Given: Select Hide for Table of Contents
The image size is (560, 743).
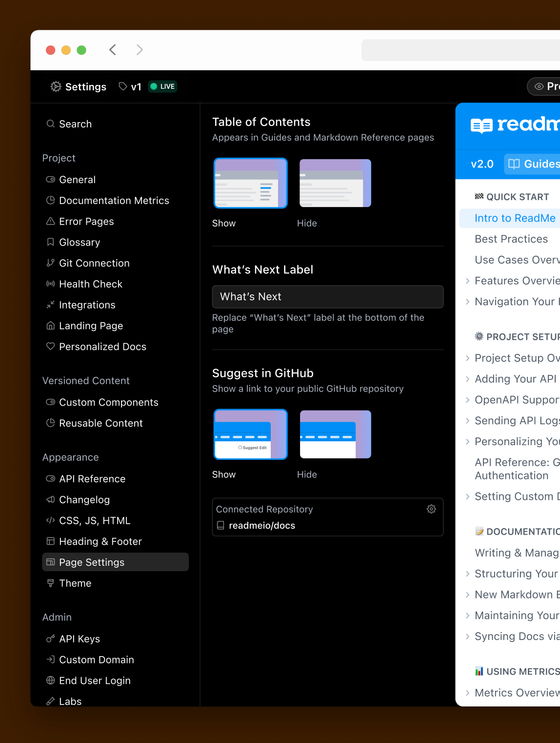Looking at the screenshot, I should coord(335,183).
